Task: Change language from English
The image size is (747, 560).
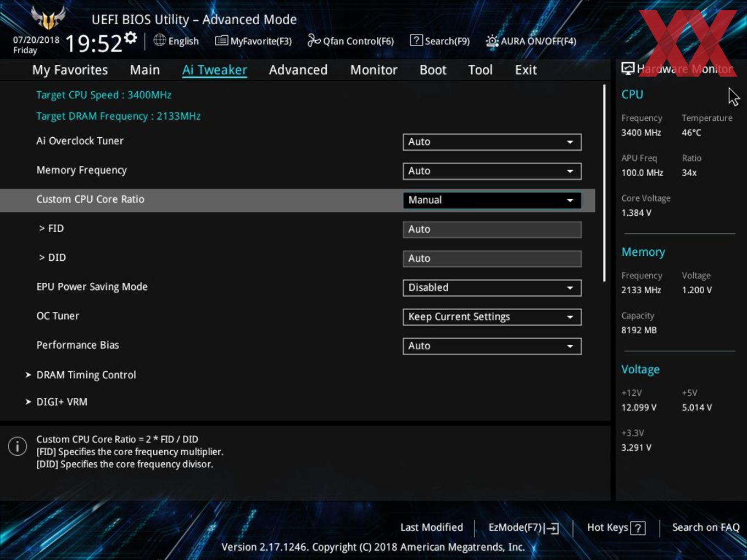Action: coord(183,41)
